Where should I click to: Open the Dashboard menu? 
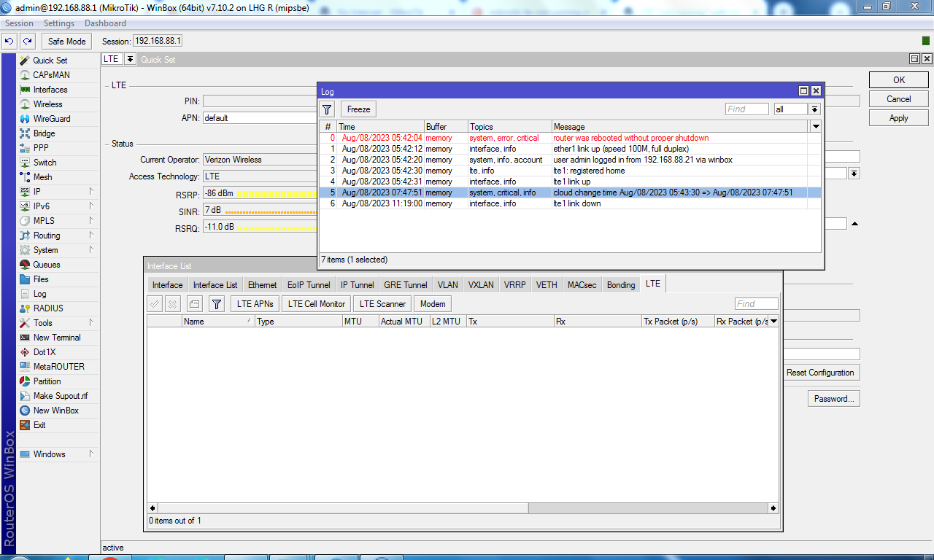(x=105, y=23)
